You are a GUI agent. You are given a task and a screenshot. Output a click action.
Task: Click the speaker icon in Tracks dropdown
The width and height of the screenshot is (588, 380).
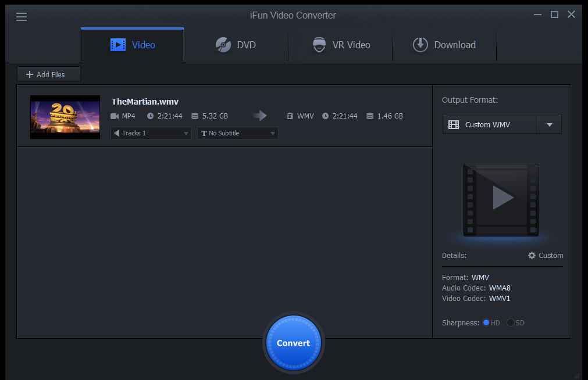coord(117,133)
